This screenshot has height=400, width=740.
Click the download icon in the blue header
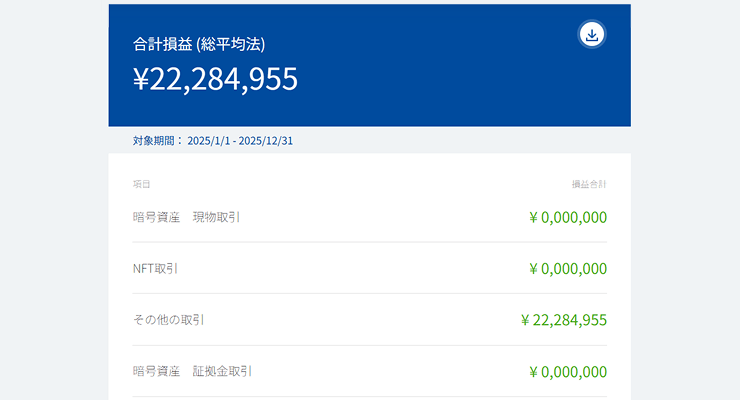click(592, 35)
